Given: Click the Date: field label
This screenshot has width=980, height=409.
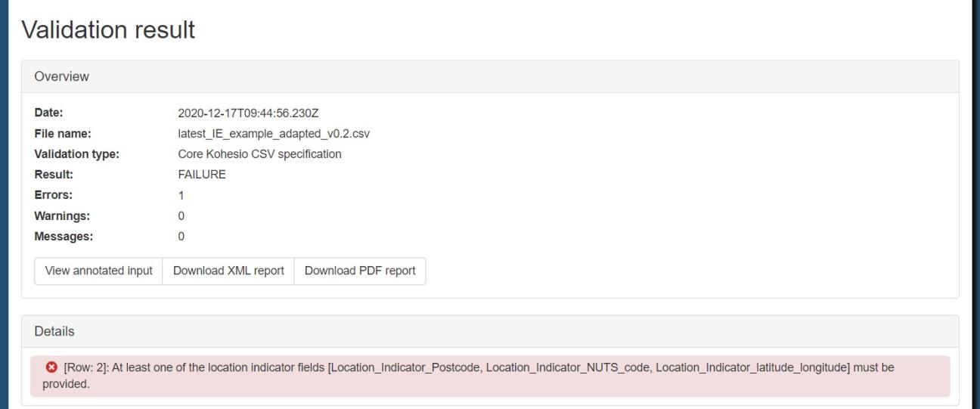Looking at the screenshot, I should click(48, 113).
